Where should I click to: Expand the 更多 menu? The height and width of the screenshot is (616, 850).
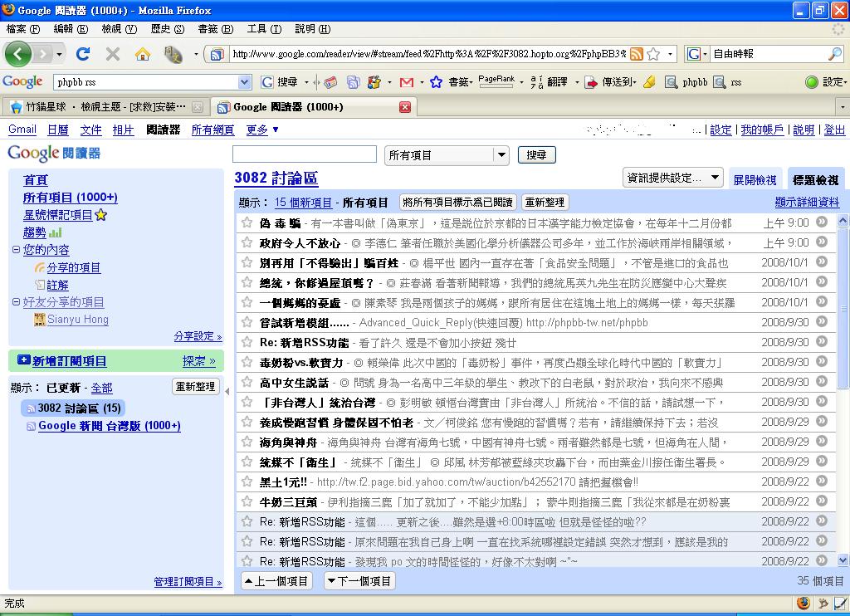261,130
